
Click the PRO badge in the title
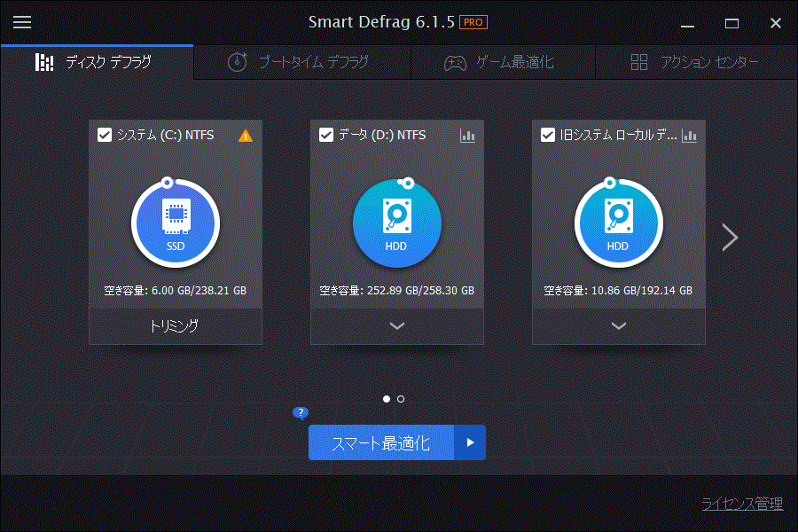point(473,22)
